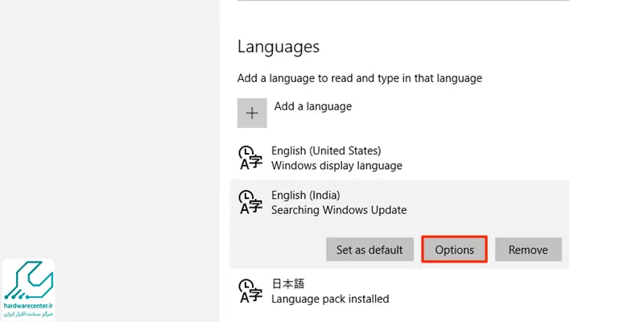The width and height of the screenshot is (644, 322).
Task: Select the 日本語 language entry name
Action: [x=288, y=284]
